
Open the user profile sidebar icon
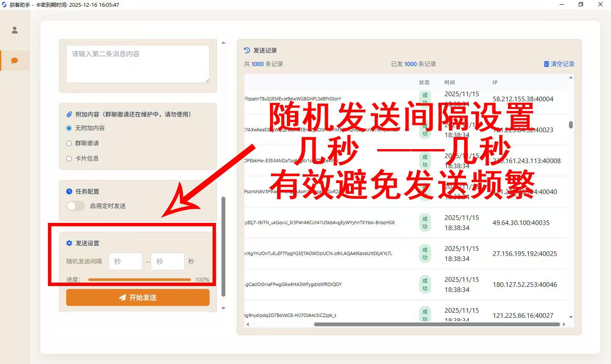pos(14,30)
